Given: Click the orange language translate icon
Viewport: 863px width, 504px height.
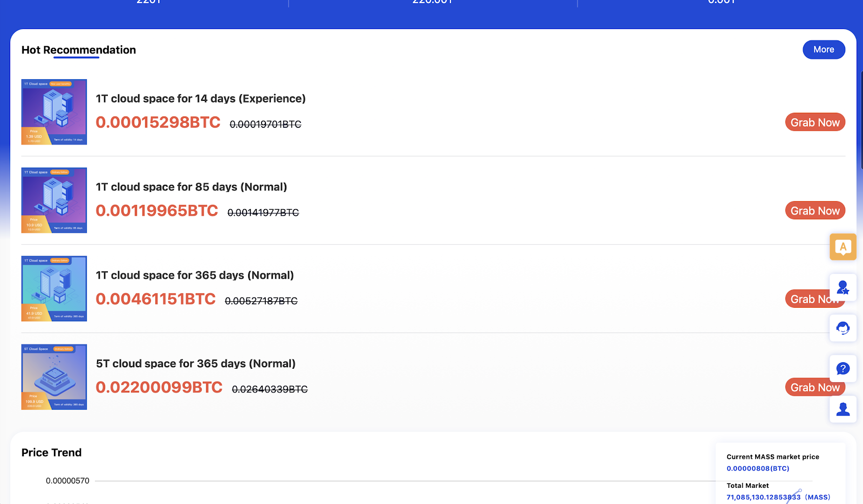Looking at the screenshot, I should [x=843, y=247].
